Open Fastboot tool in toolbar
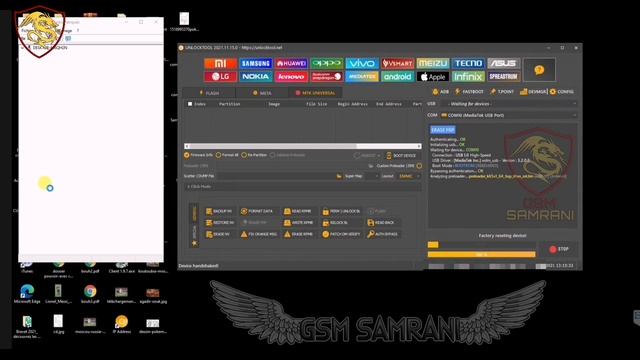The image size is (640, 360). click(x=469, y=92)
